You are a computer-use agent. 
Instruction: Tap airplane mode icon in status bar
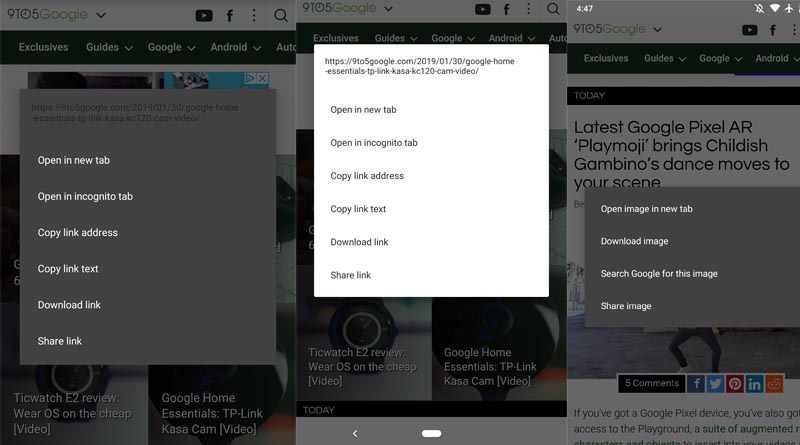[x=789, y=8]
